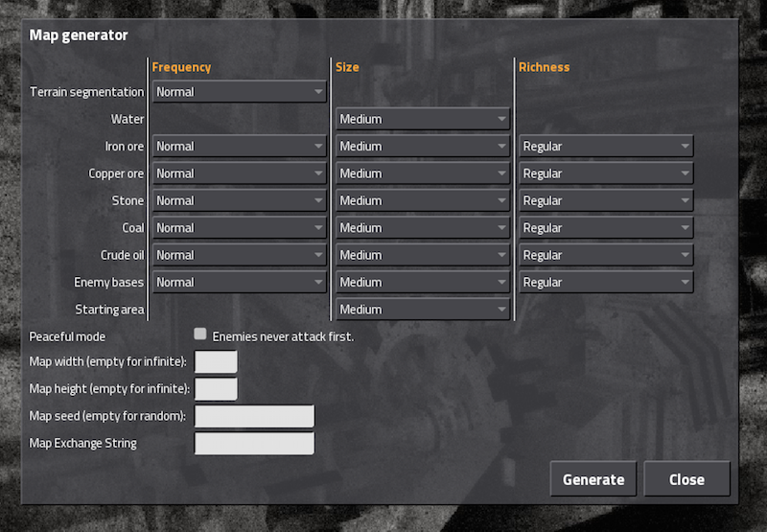Open Crude oil size dropdown
This screenshot has height=532, width=767.
pos(423,255)
